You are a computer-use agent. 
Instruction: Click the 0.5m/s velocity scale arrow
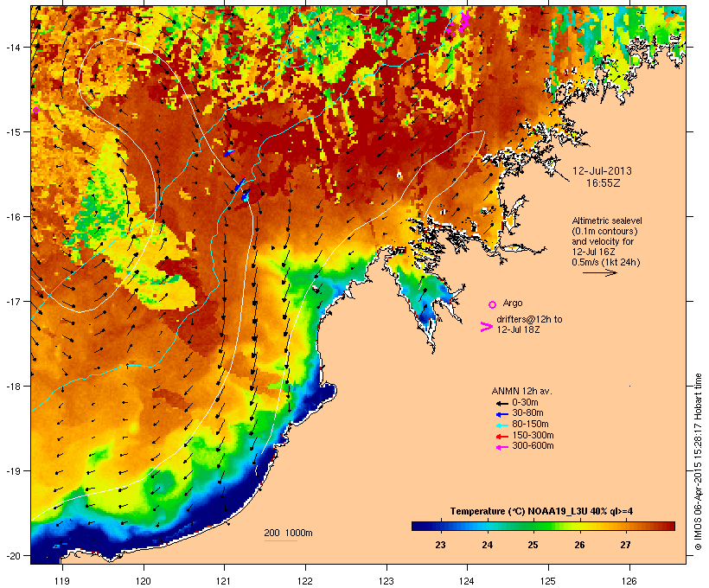pyautogui.click(x=599, y=272)
